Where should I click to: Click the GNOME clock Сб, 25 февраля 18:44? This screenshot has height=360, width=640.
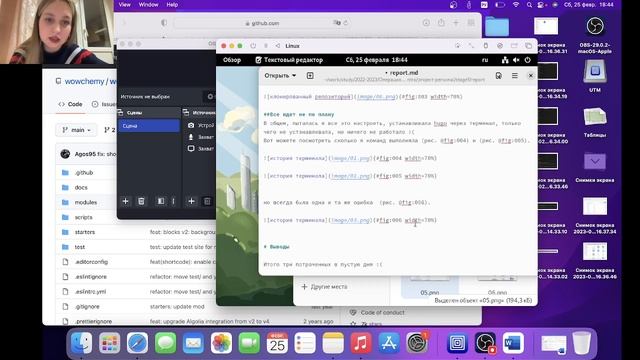point(376,60)
